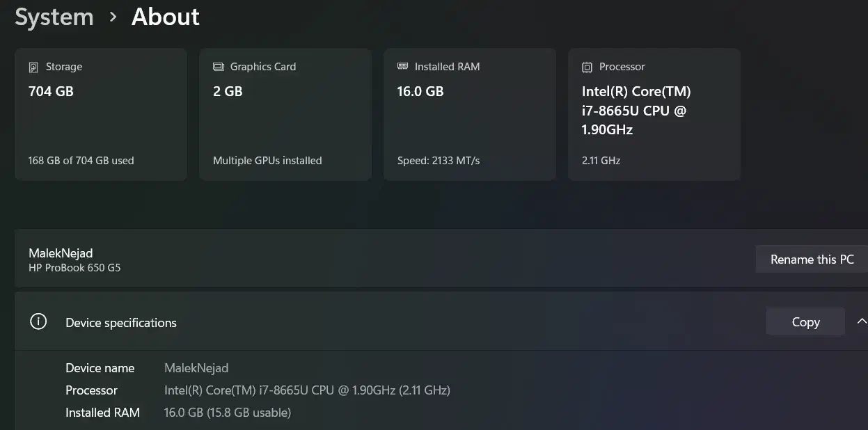Click the Device specifications header label
Viewport: 868px width, 430px height.
121,323
